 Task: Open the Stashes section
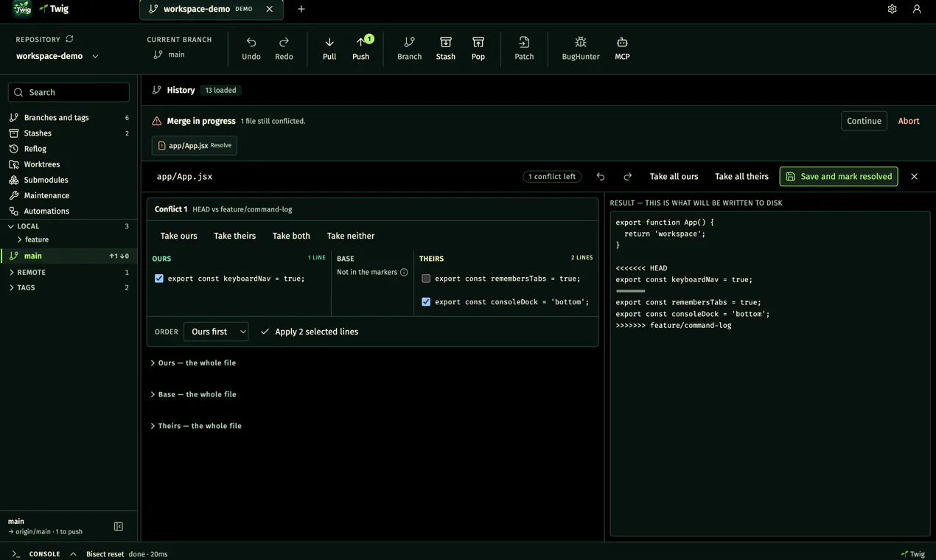(x=69, y=133)
